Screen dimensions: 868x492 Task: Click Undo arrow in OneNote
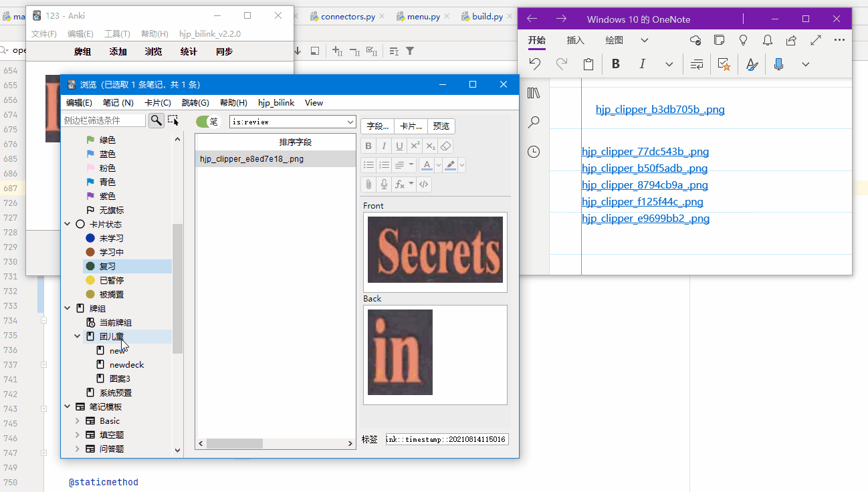pos(534,64)
